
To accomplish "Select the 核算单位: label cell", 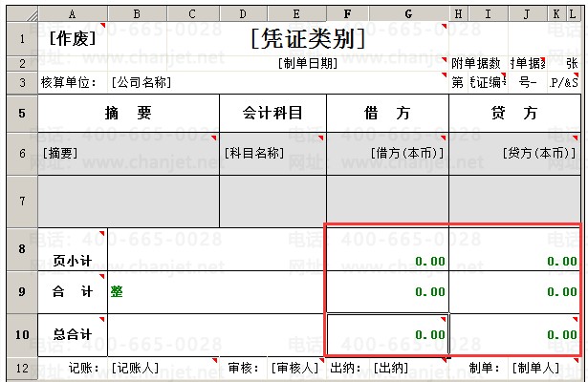I will pyautogui.click(x=73, y=82).
